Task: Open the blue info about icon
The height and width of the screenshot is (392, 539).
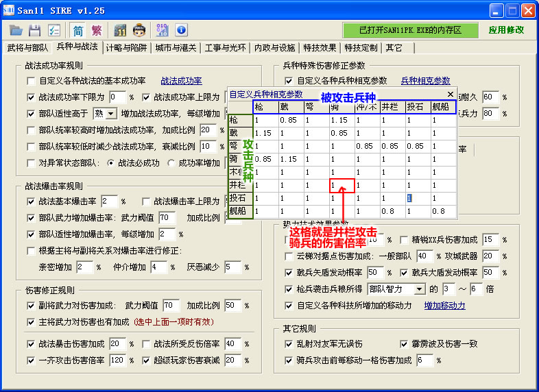Action: coord(181,30)
